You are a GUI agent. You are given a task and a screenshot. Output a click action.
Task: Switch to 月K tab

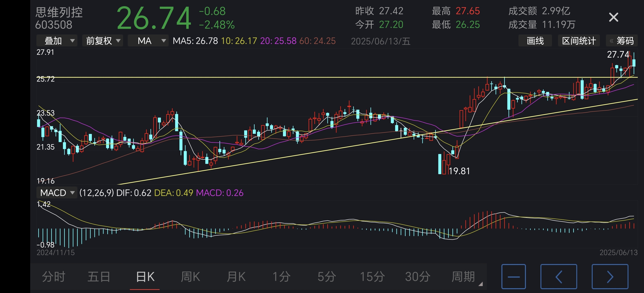[x=236, y=277]
